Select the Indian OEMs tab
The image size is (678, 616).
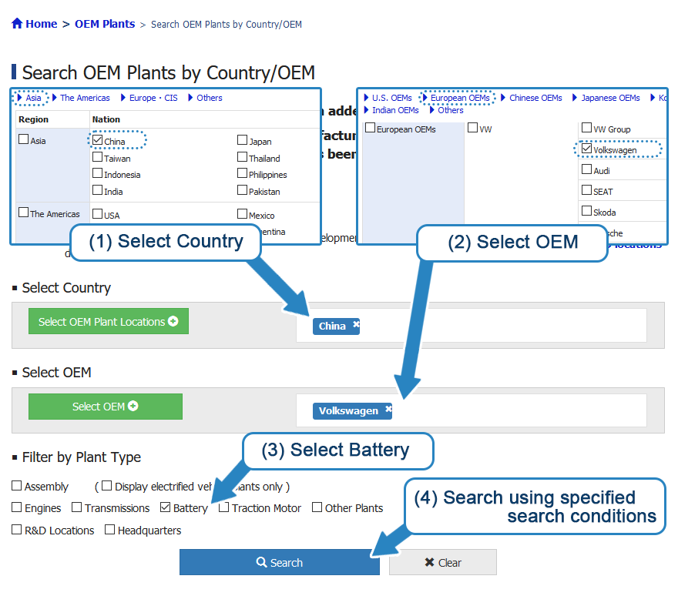(395, 110)
